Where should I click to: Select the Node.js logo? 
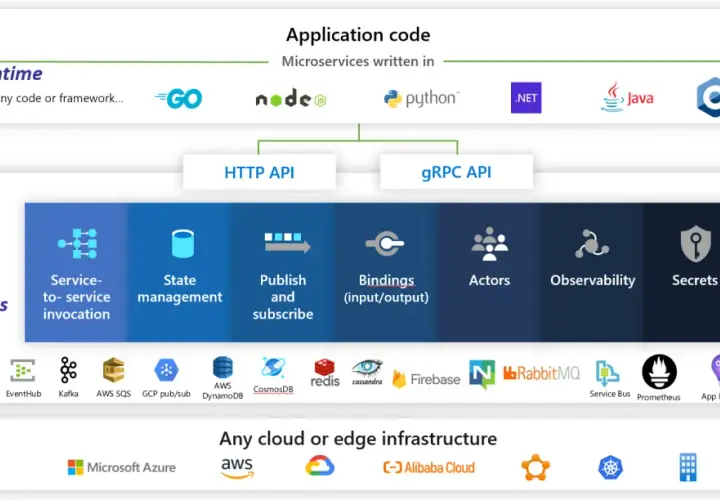coord(291,98)
